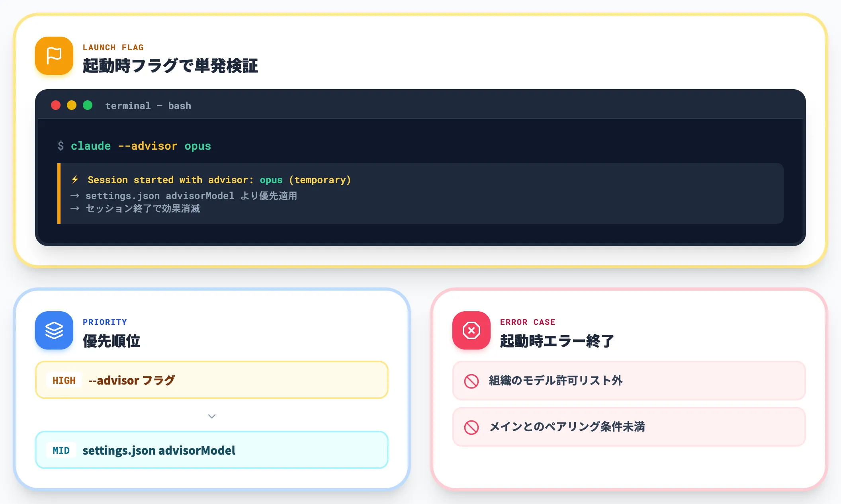Click prohibited icon beside 組織のモデル許可リスト外
This screenshot has width=841, height=504.
pyautogui.click(x=471, y=381)
